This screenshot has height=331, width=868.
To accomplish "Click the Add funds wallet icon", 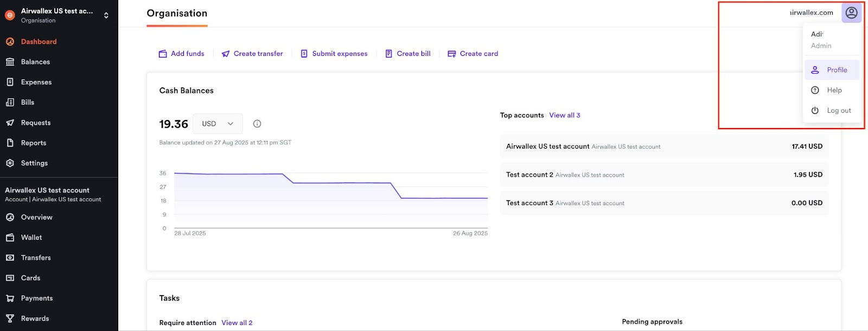I will point(163,54).
